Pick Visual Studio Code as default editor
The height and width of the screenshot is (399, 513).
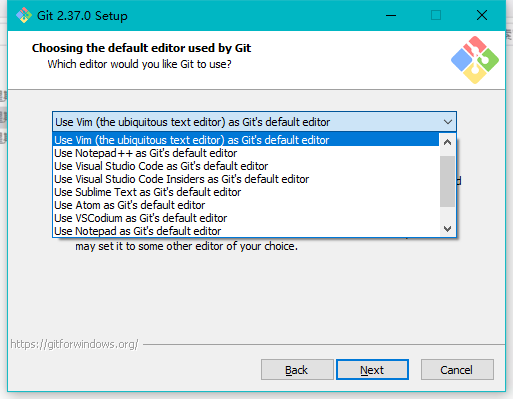tap(246, 166)
